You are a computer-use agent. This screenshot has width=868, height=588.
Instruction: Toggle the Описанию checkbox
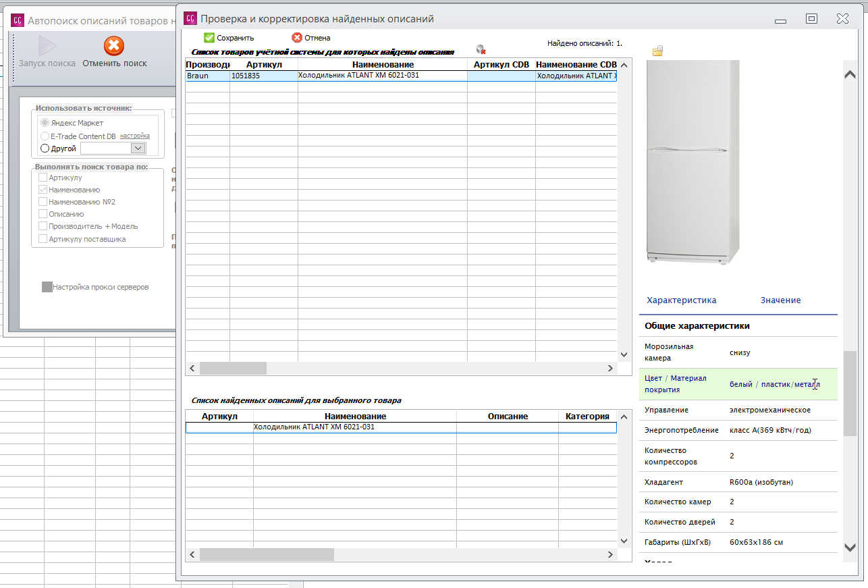pos(43,214)
